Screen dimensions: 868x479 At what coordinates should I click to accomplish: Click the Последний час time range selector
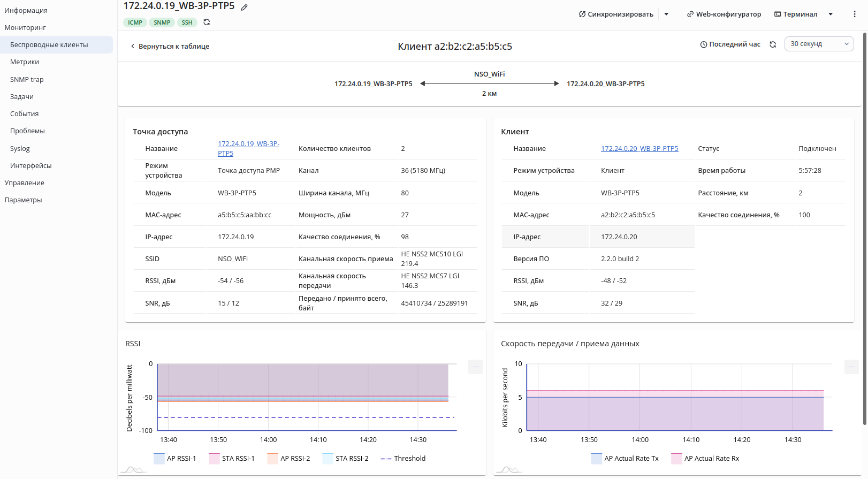[730, 44]
